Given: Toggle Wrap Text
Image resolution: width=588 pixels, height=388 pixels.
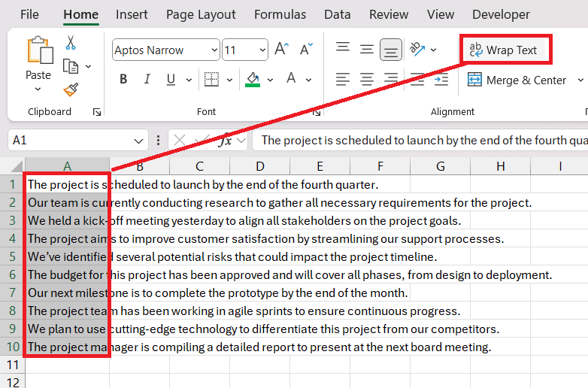Looking at the screenshot, I should click(x=503, y=50).
